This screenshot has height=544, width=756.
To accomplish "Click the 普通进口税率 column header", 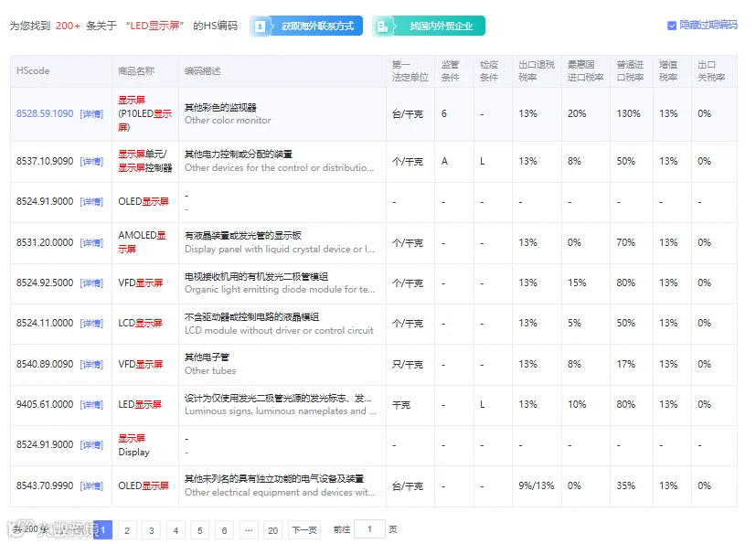I will click(630, 71).
